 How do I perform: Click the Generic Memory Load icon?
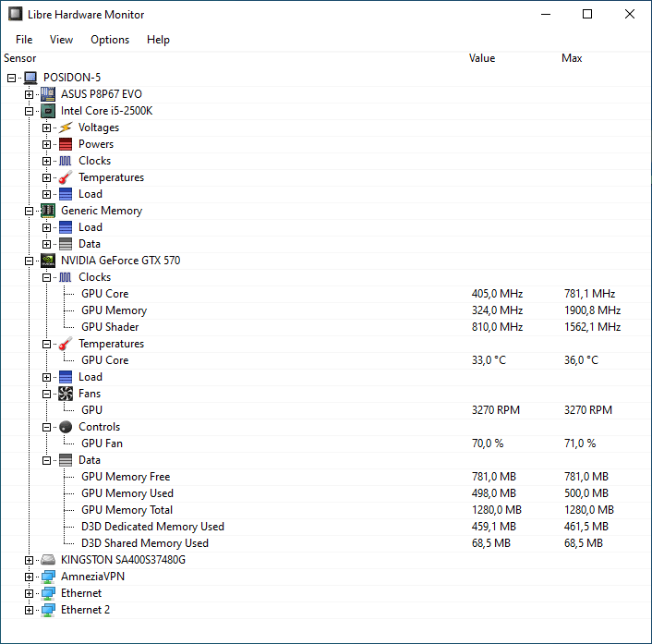(66, 227)
